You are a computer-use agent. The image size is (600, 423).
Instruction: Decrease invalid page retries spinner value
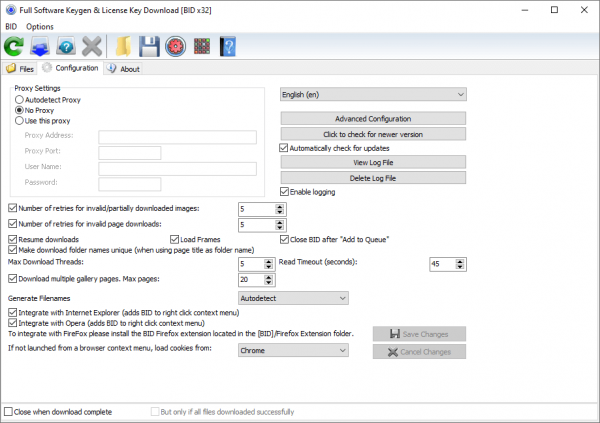click(x=280, y=227)
